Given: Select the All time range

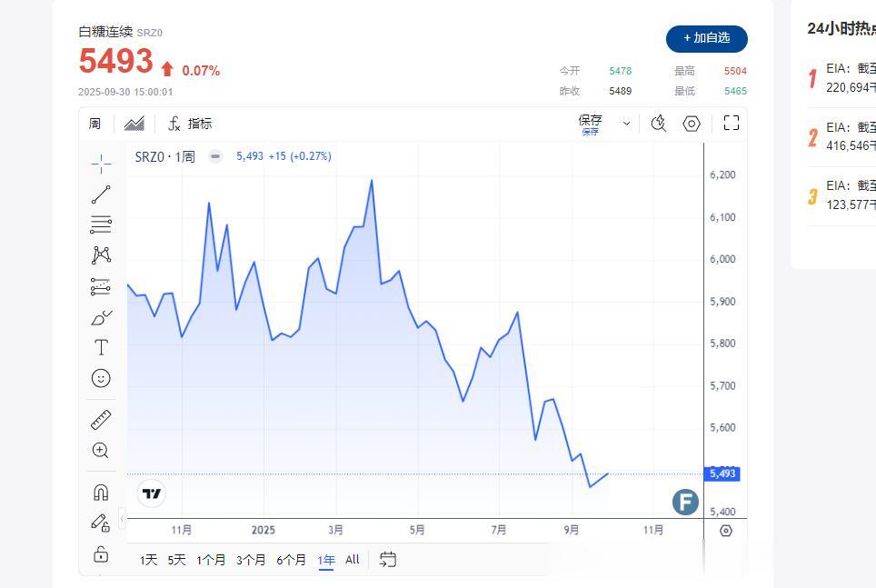Looking at the screenshot, I should click(x=353, y=560).
